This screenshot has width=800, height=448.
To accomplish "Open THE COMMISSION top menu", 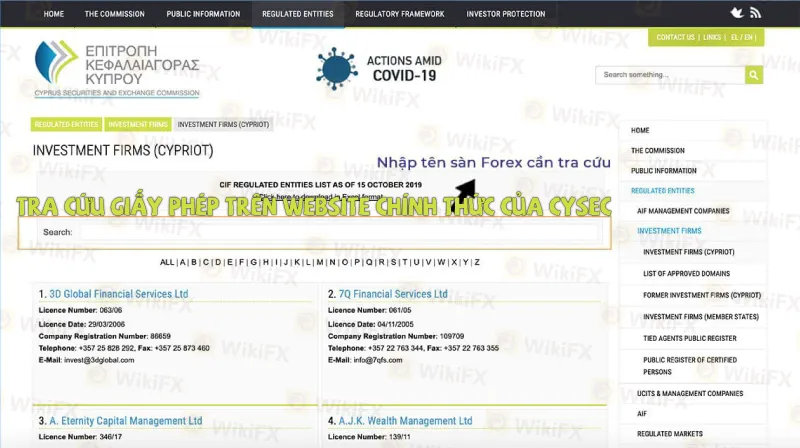I will 114,14.
